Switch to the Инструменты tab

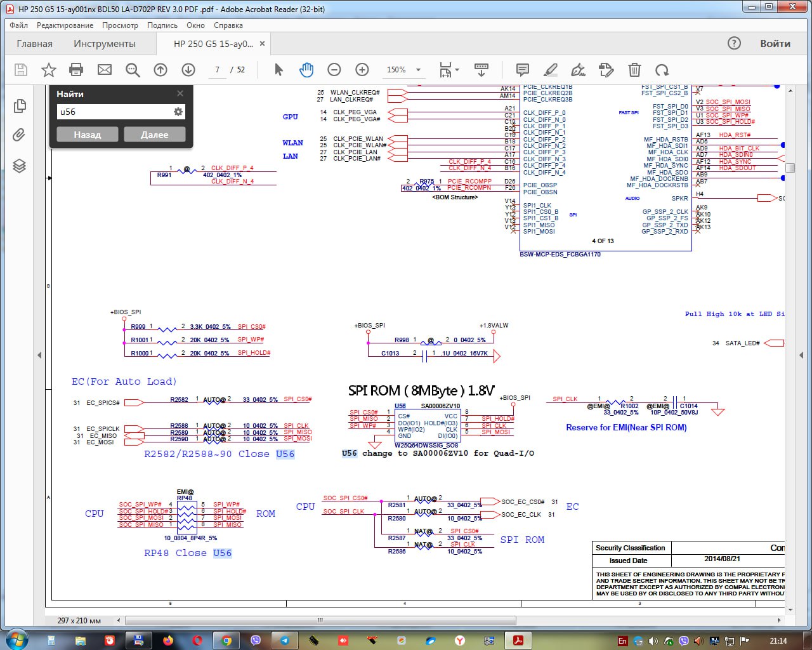pyautogui.click(x=105, y=44)
